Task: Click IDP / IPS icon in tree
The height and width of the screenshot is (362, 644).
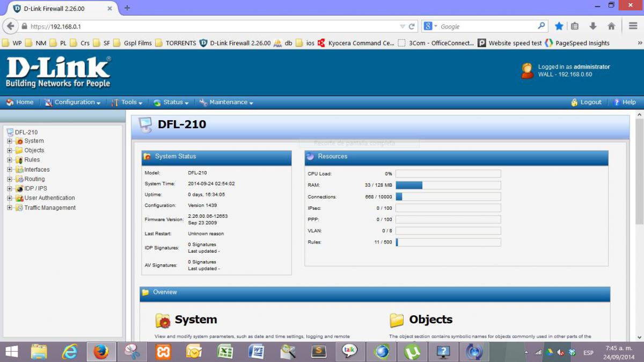Action: tap(19, 189)
